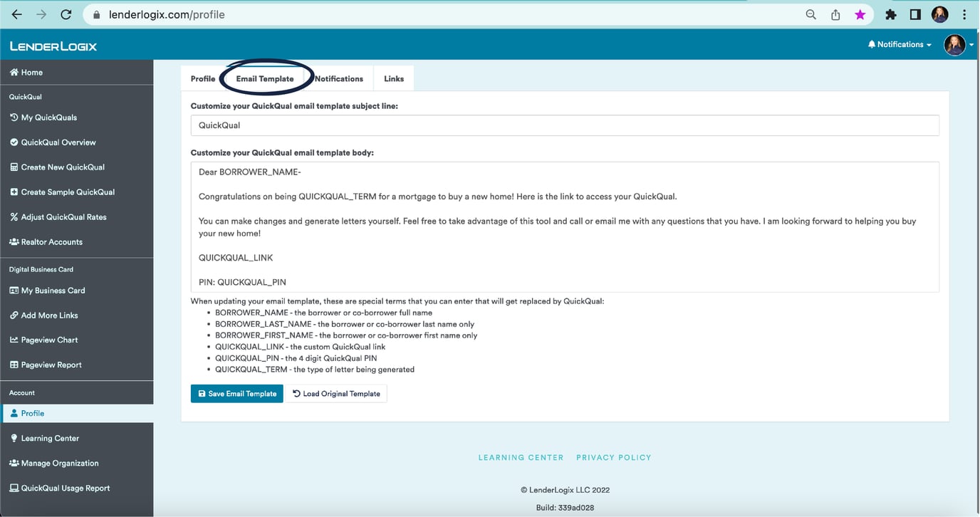Open the browser menu with three dots

964,14
